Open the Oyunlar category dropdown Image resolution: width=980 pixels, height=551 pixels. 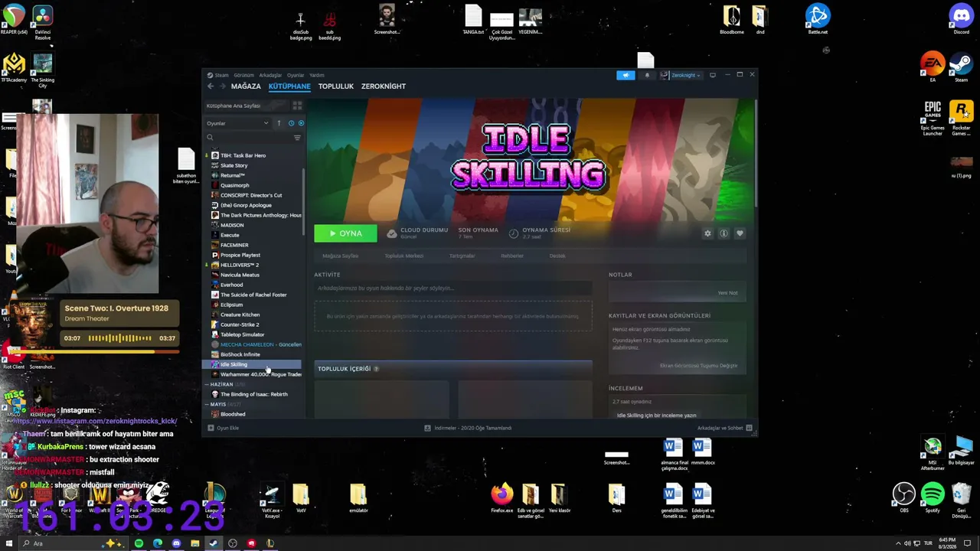tap(238, 123)
